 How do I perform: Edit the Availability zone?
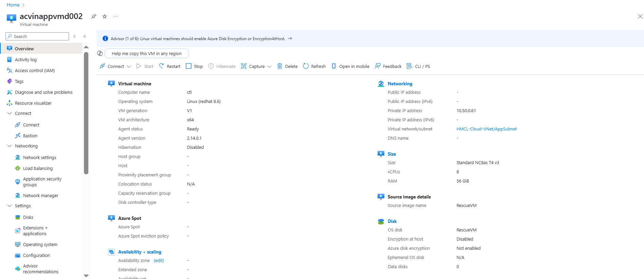pos(159,261)
